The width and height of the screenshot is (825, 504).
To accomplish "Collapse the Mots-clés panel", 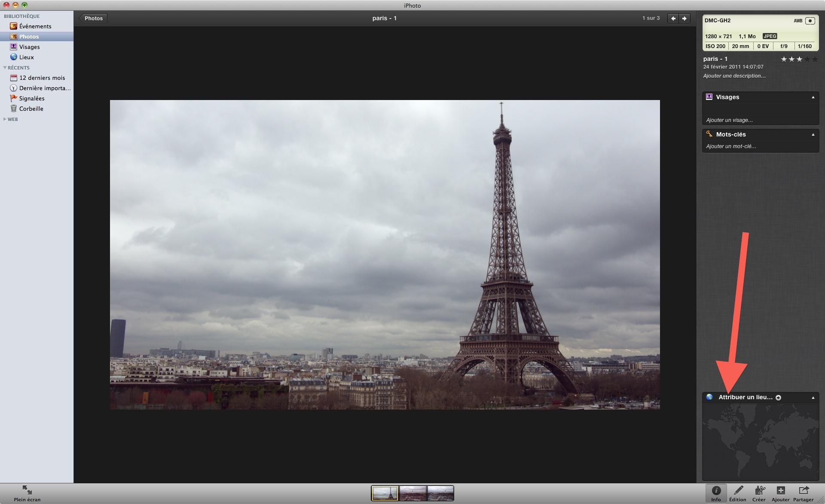I will point(813,135).
